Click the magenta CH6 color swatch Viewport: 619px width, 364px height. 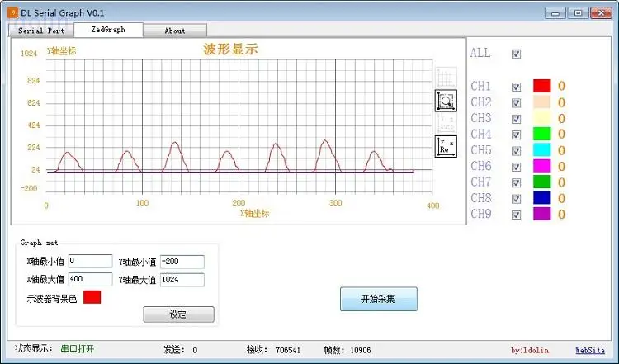pyautogui.click(x=541, y=166)
